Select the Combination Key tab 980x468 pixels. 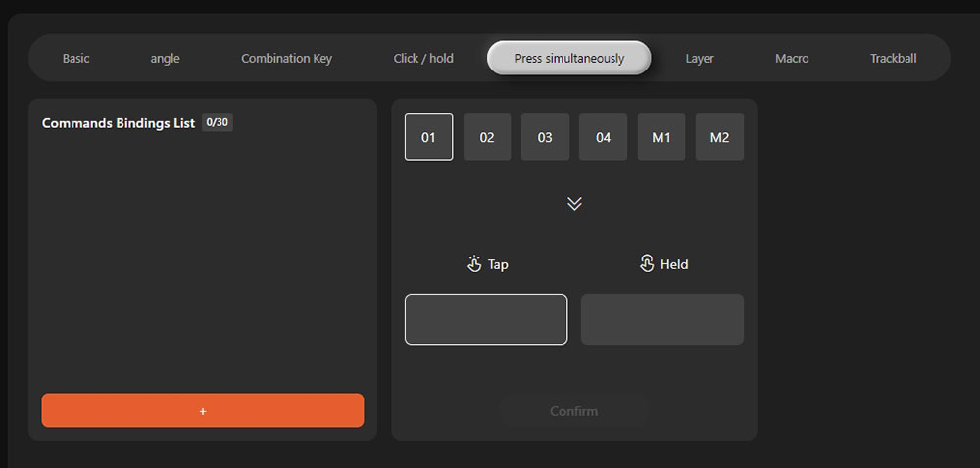point(286,58)
